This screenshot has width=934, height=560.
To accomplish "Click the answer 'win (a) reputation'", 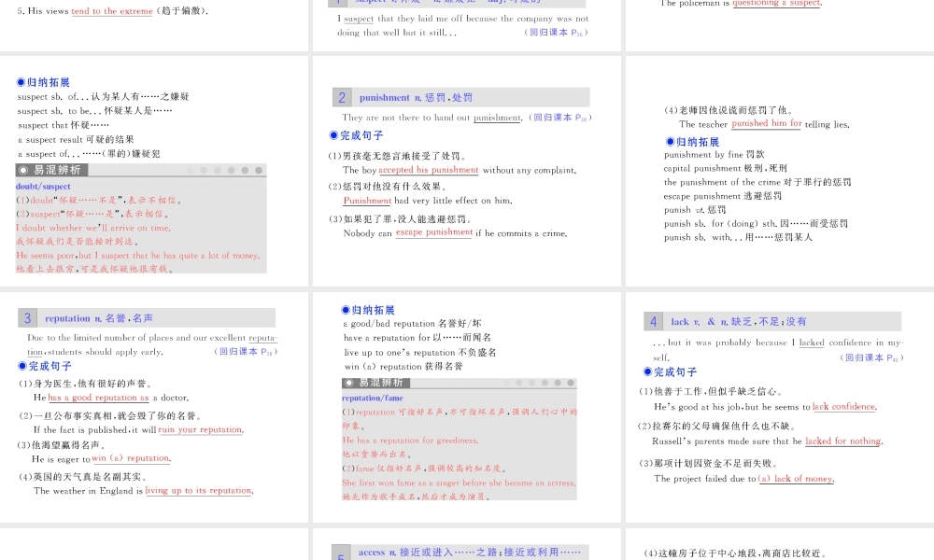I will (x=131, y=458).
